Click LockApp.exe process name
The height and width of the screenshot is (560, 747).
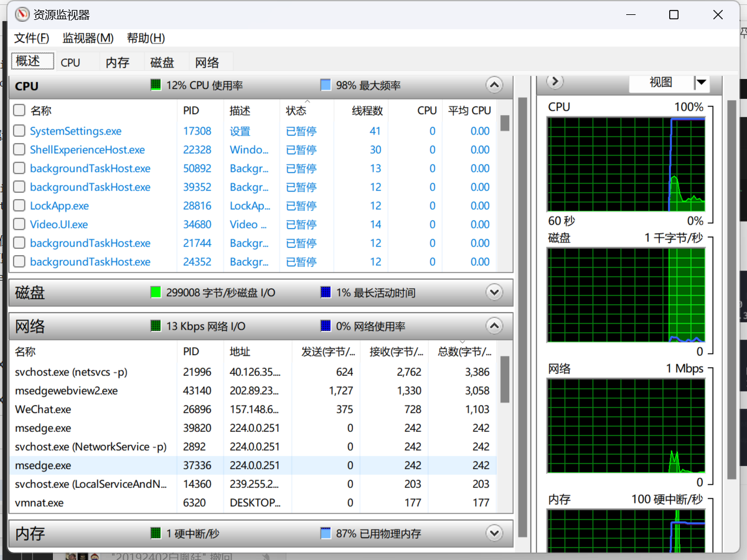[x=59, y=206]
